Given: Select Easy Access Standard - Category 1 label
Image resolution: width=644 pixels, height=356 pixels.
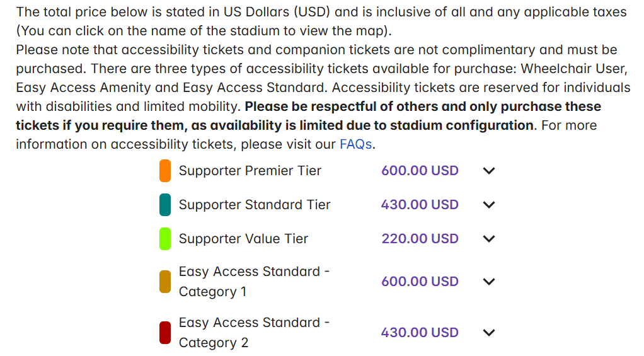Looking at the screenshot, I should [x=254, y=282].
